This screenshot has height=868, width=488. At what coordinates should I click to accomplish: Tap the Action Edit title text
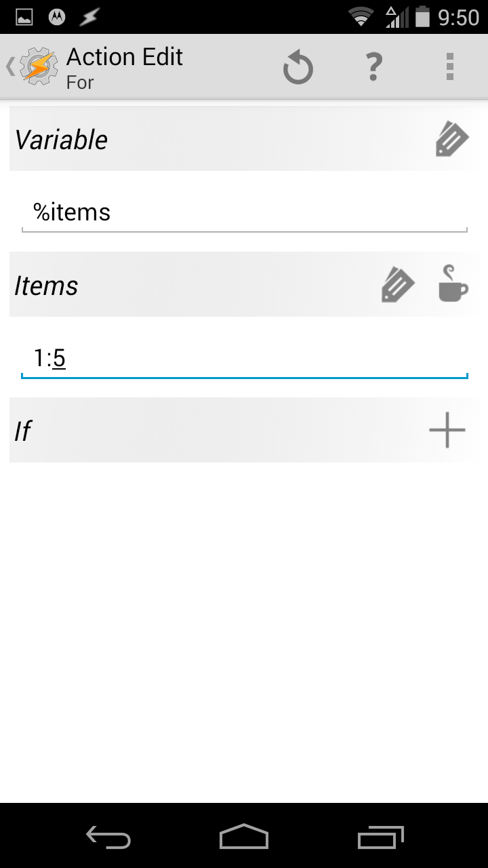(125, 58)
